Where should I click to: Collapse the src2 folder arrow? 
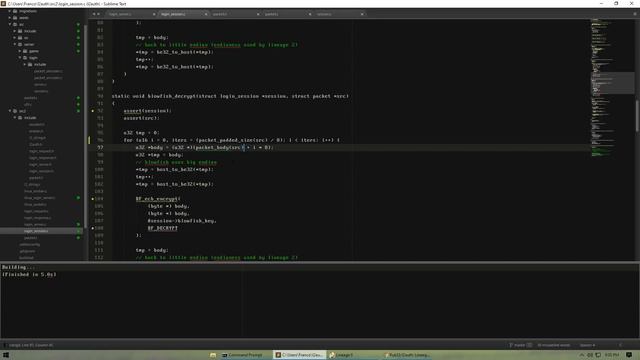[x=10, y=111]
